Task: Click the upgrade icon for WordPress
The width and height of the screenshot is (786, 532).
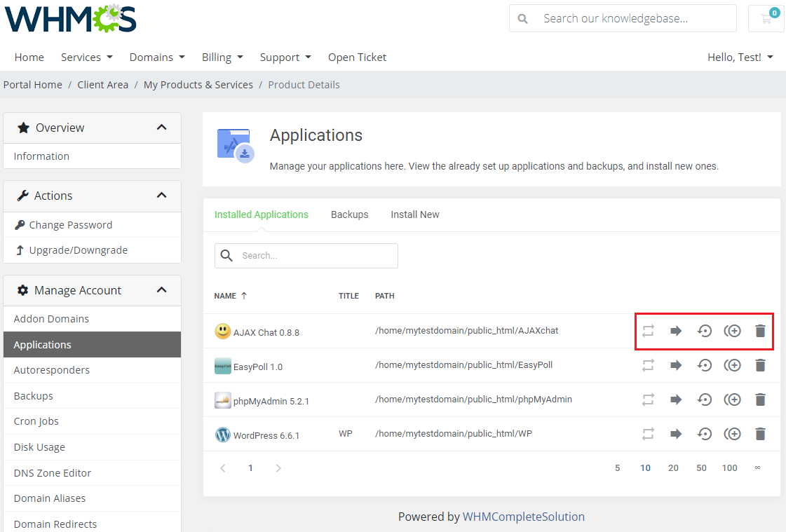Action: 648,434
